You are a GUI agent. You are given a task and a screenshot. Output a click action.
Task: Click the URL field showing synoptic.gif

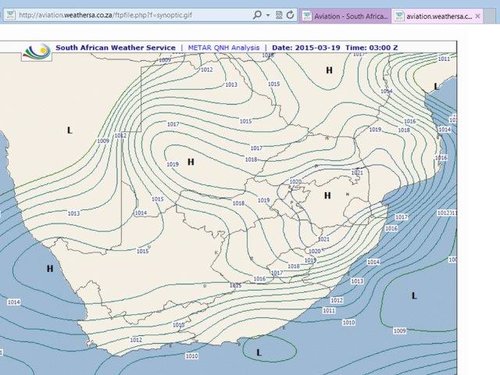[x=133, y=15]
